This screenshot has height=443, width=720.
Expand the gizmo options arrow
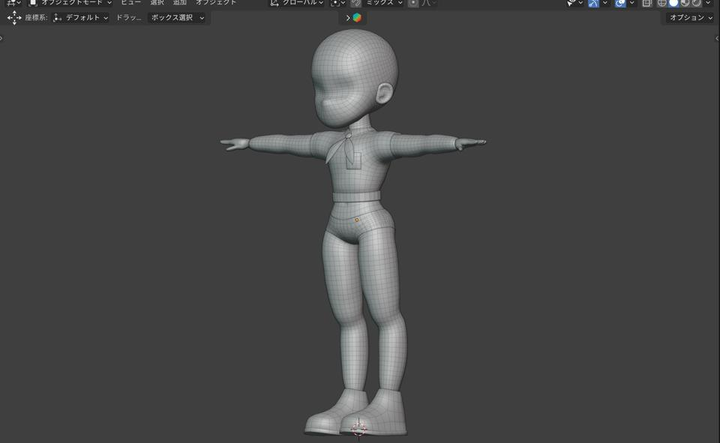tap(605, 3)
